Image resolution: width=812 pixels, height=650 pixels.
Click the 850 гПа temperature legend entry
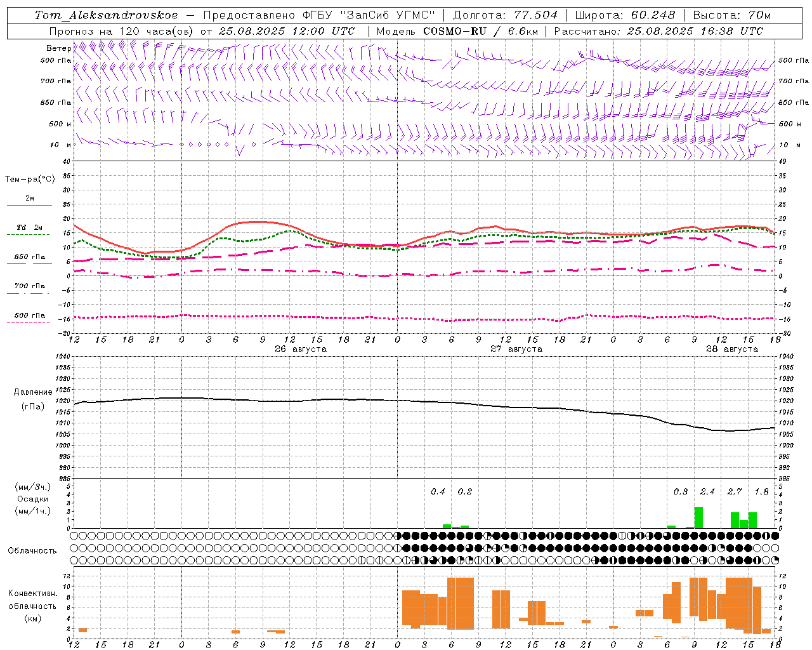click(29, 257)
